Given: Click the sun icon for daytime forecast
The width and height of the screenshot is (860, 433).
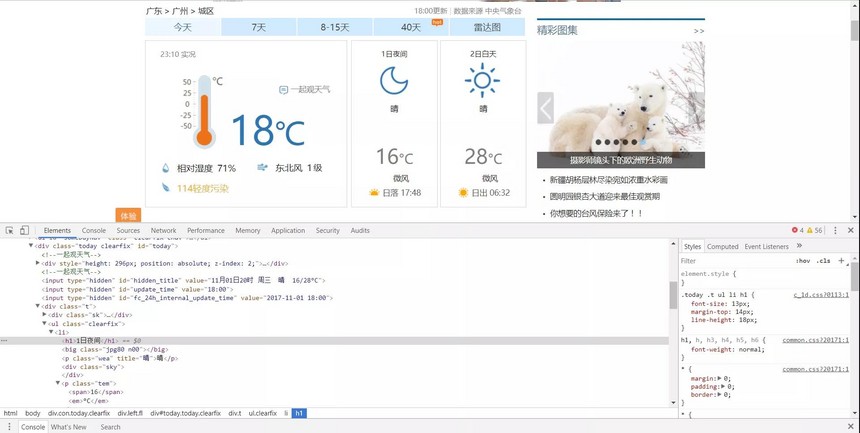Looking at the screenshot, I should (x=482, y=80).
